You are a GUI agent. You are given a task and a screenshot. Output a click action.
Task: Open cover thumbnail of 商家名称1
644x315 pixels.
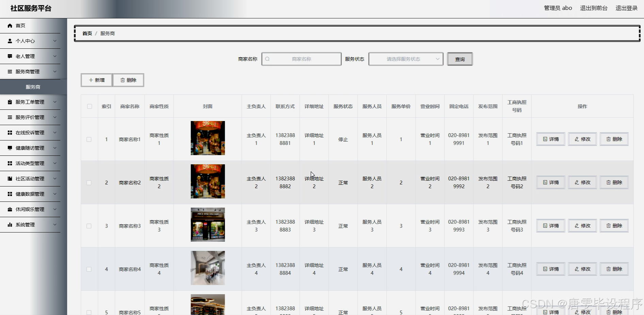(208, 138)
